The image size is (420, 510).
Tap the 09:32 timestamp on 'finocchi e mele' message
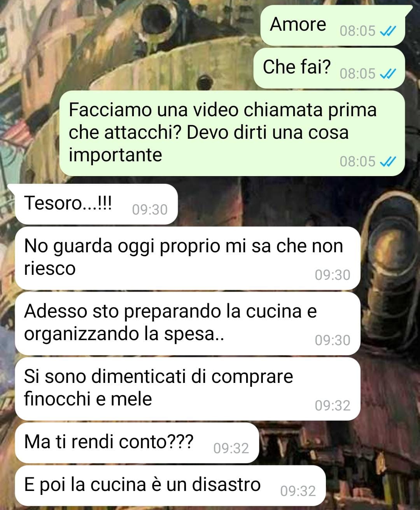pyautogui.click(x=332, y=406)
